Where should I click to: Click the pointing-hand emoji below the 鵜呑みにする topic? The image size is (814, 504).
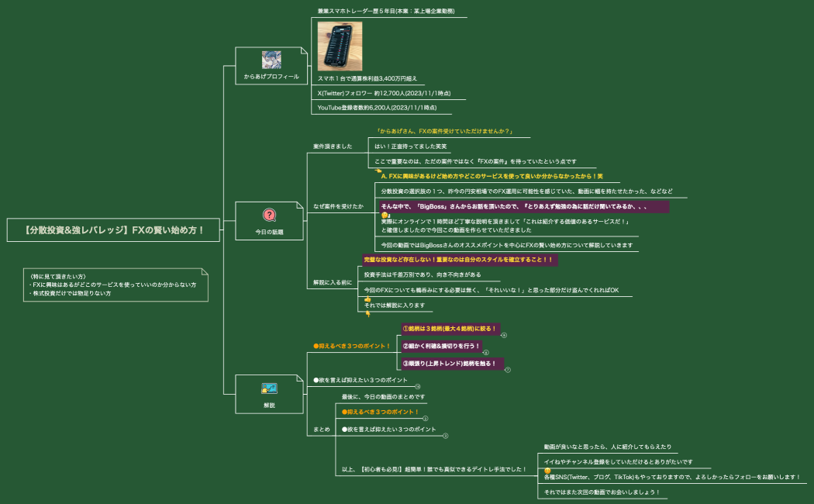(369, 299)
